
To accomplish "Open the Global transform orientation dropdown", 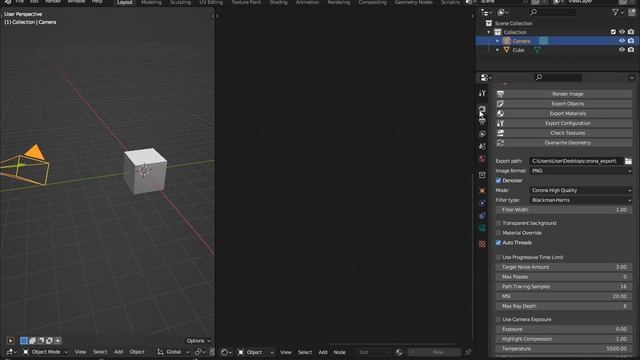I will tap(173, 352).
